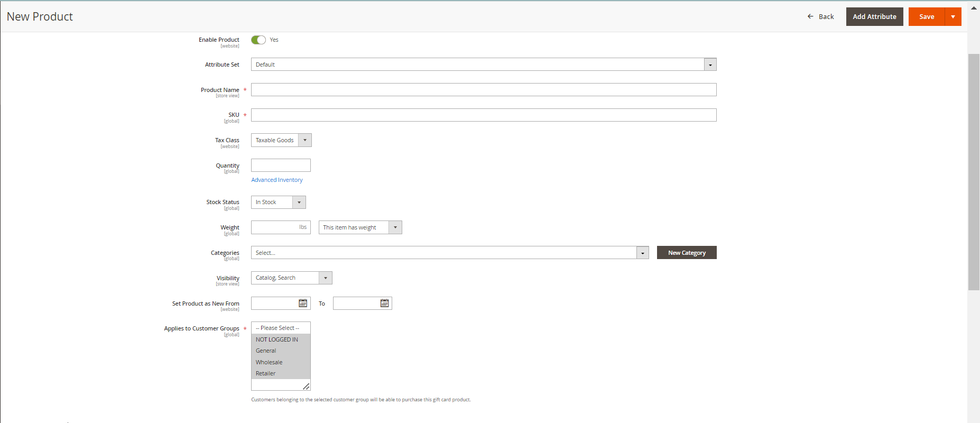Image resolution: width=980 pixels, height=423 pixels.
Task: Open the 'To' end date calendar
Action: pyautogui.click(x=384, y=303)
